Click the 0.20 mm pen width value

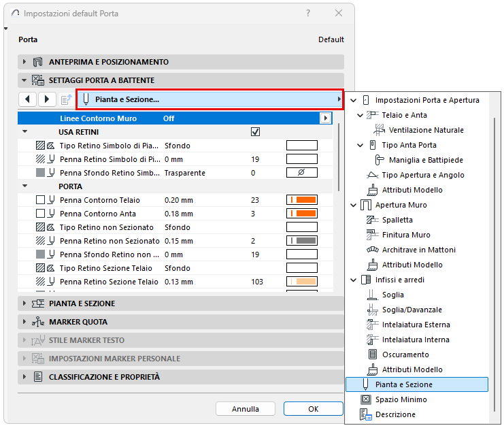coord(179,200)
